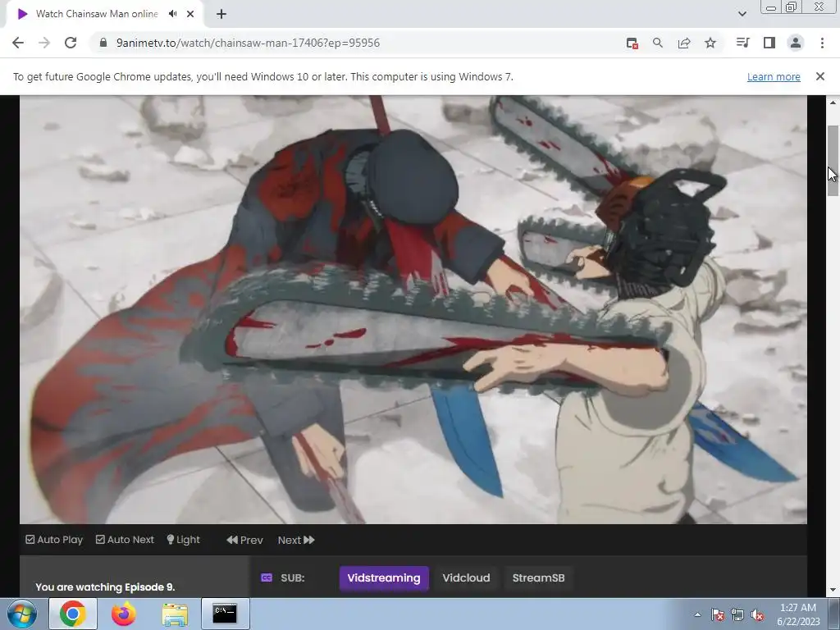Click the scrollbar down arrow
This screenshot has width=840, height=630.
[833, 590]
